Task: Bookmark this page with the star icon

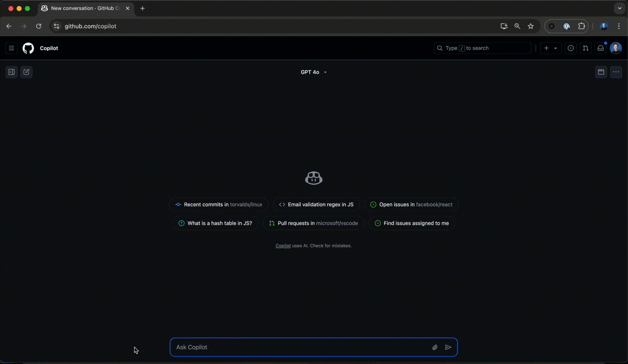Action: point(531,26)
